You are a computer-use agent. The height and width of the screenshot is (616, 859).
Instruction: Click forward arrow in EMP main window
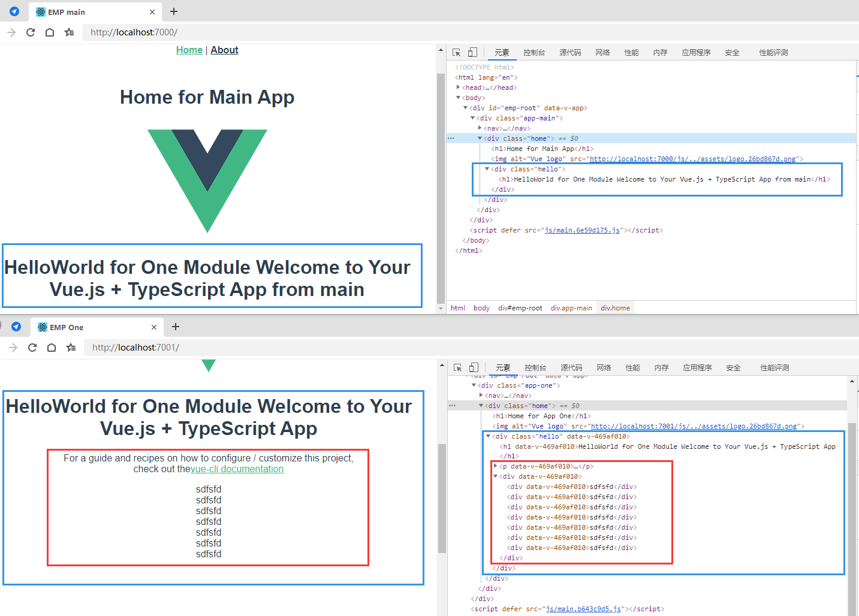pyautogui.click(x=11, y=32)
